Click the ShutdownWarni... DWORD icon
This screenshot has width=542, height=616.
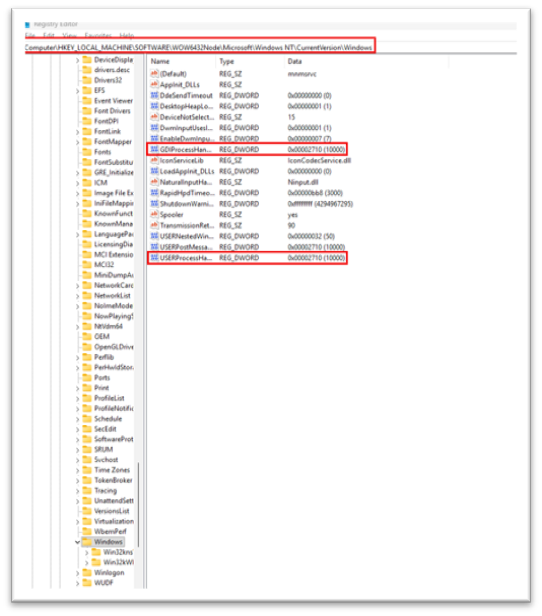[154, 204]
